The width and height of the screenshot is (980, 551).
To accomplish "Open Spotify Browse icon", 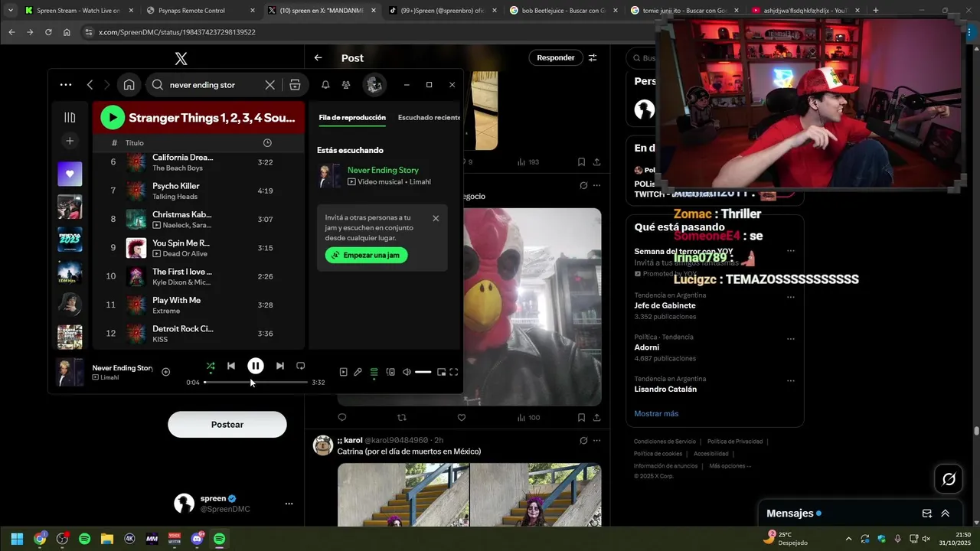I will click(x=295, y=85).
